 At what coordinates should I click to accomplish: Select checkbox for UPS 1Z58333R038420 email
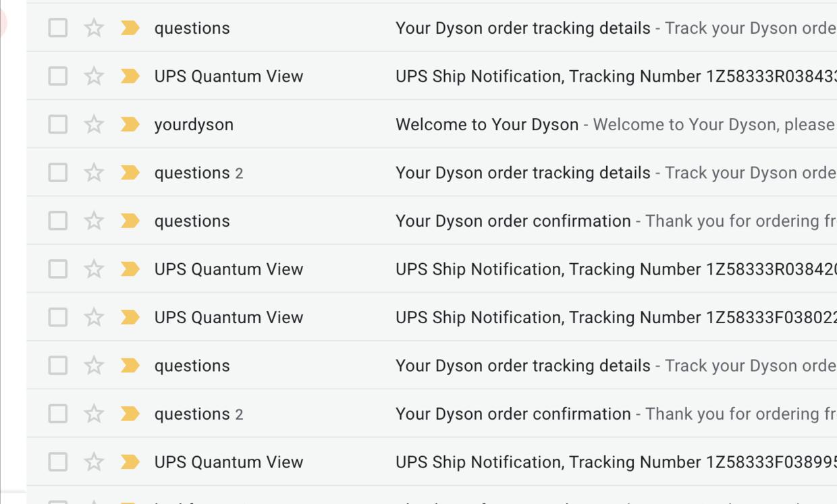[58, 269]
